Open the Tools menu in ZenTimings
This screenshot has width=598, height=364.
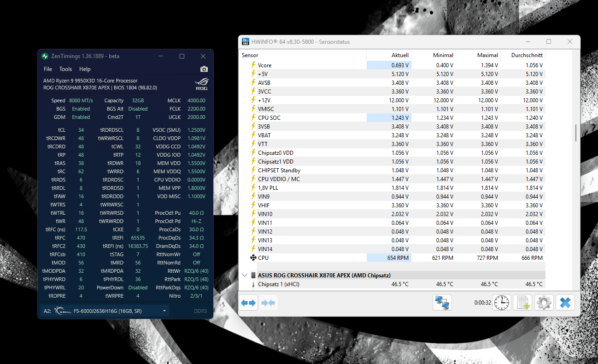[65, 69]
